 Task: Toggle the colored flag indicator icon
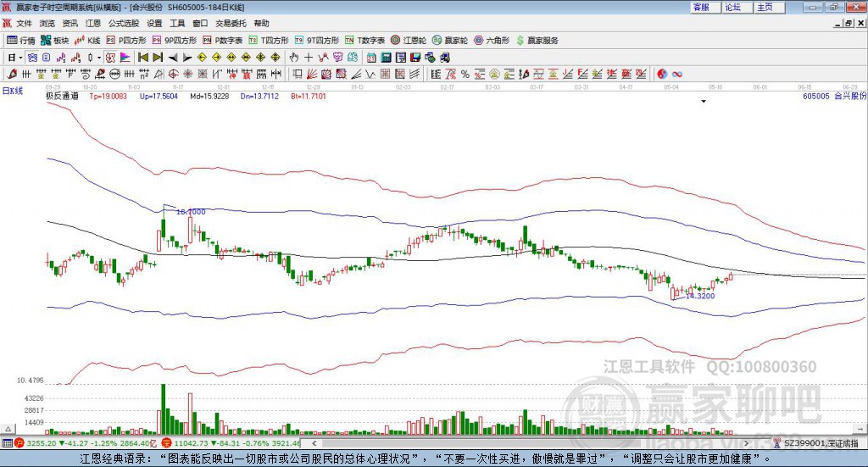[x=125, y=58]
